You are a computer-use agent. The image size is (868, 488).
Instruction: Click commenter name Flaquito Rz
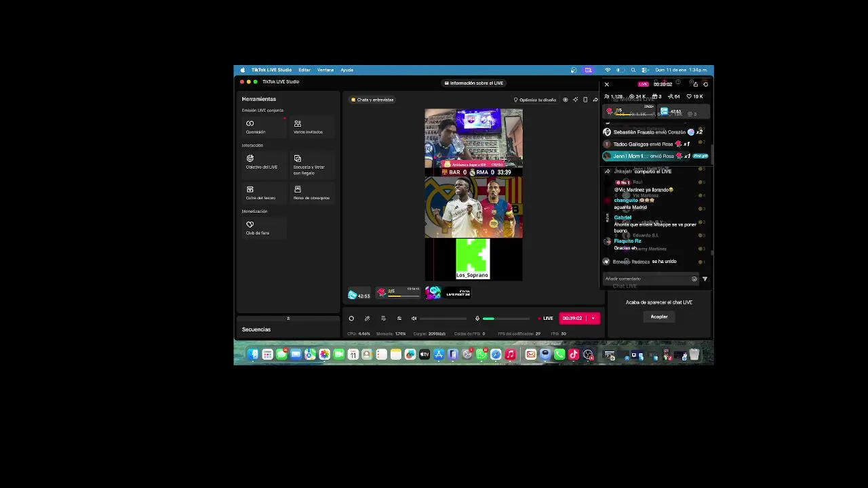coord(627,241)
